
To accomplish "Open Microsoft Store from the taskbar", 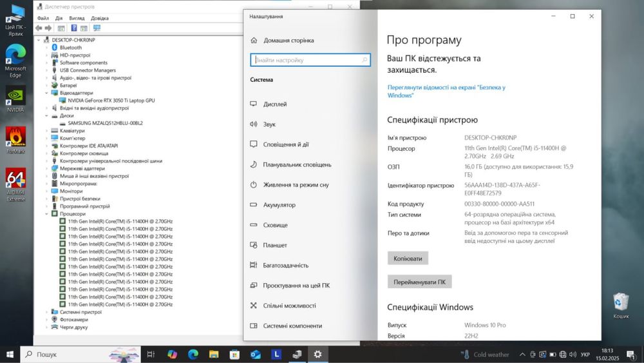I will 234,355.
